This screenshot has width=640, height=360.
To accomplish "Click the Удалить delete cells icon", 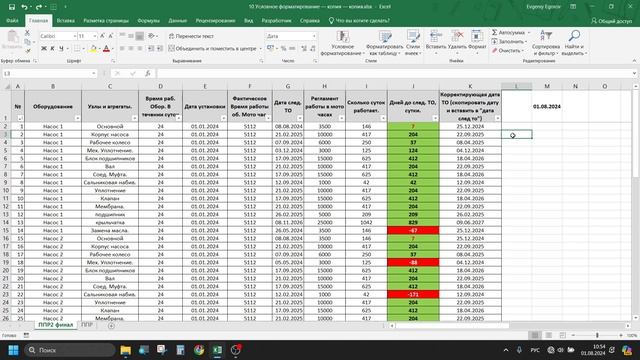I will [x=457, y=37].
